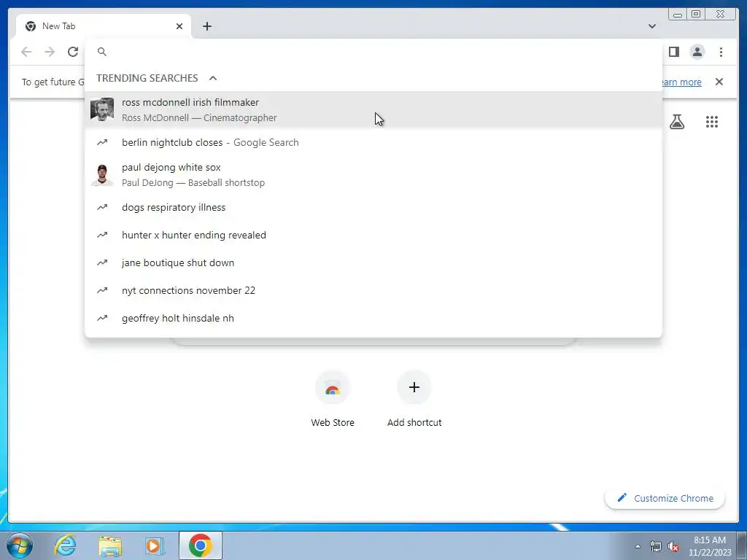Image resolution: width=747 pixels, height=560 pixels.
Task: Click the search magnifier icon in address bar
Action: (102, 52)
